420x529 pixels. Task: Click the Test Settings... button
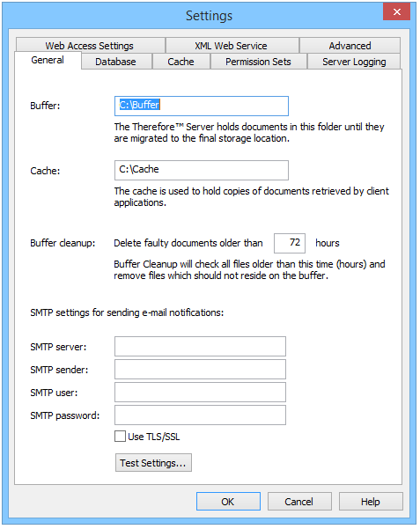(x=153, y=462)
